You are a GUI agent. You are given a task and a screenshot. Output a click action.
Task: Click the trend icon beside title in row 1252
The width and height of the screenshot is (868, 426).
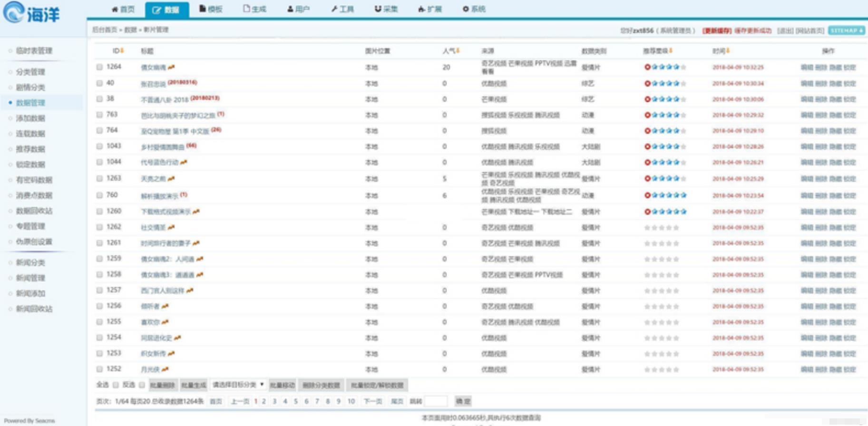(165, 369)
